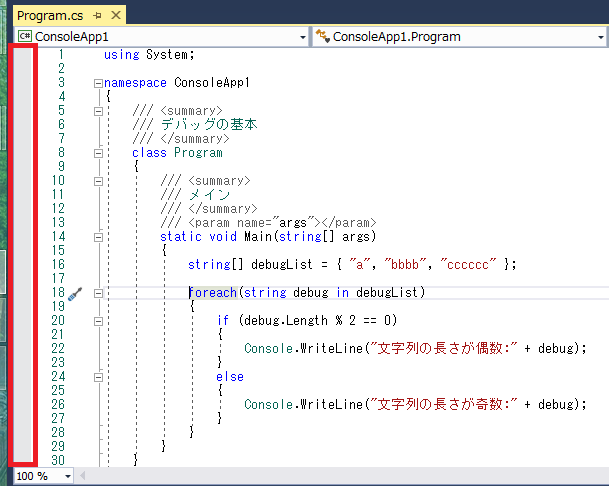Image resolution: width=609 pixels, height=486 pixels.
Task: Click 'debug.Length' in the if condition
Action: point(286,321)
